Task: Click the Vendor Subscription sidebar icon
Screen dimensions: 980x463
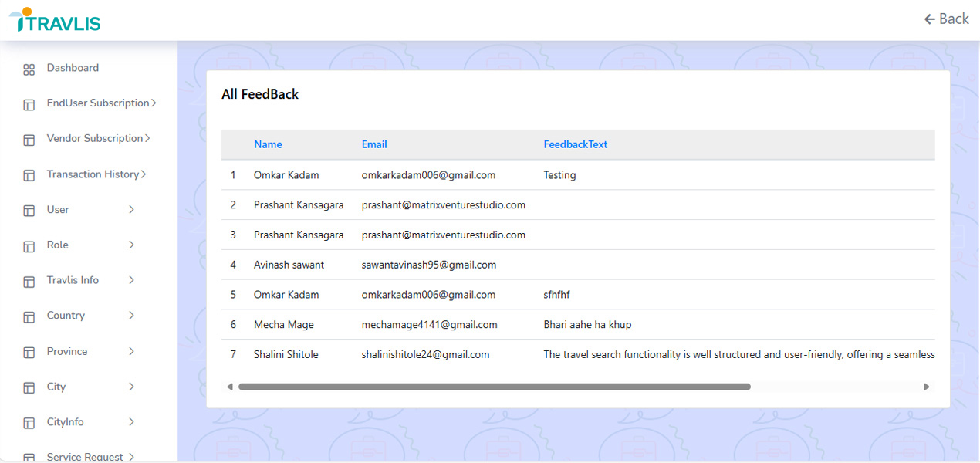Action: click(x=29, y=139)
